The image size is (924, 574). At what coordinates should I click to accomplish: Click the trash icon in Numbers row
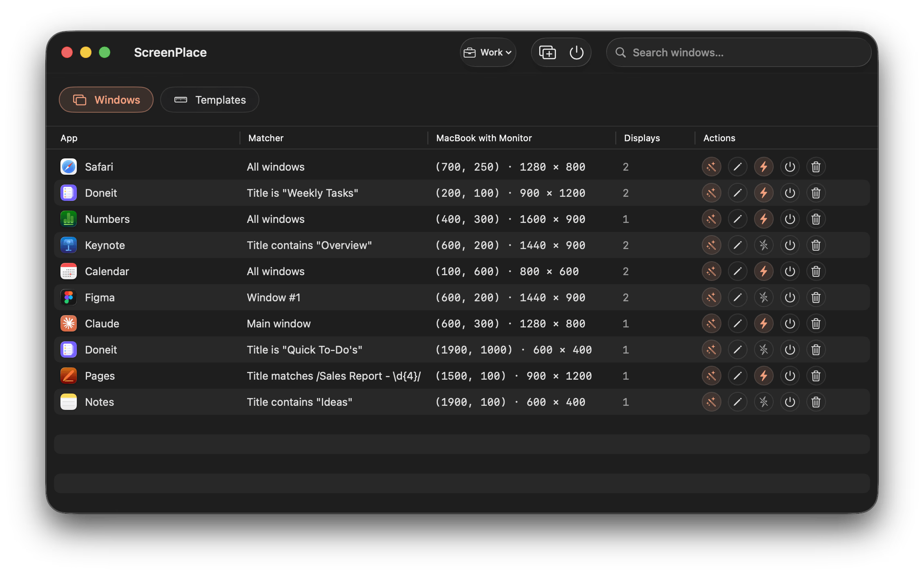[x=816, y=219]
